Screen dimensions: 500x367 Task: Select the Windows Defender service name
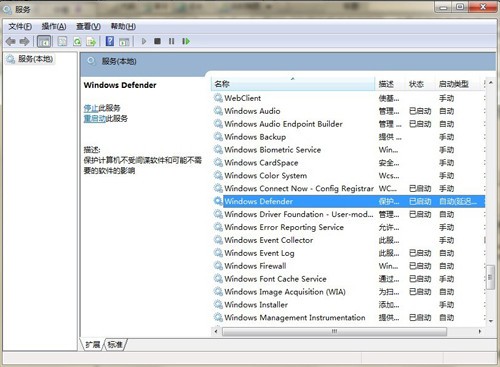[259, 201]
